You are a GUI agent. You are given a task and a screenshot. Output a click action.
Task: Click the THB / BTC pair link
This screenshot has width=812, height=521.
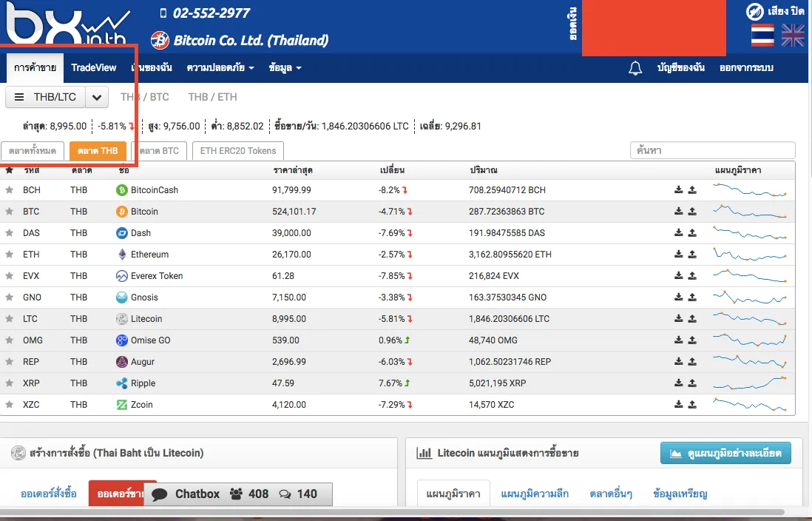tap(145, 97)
